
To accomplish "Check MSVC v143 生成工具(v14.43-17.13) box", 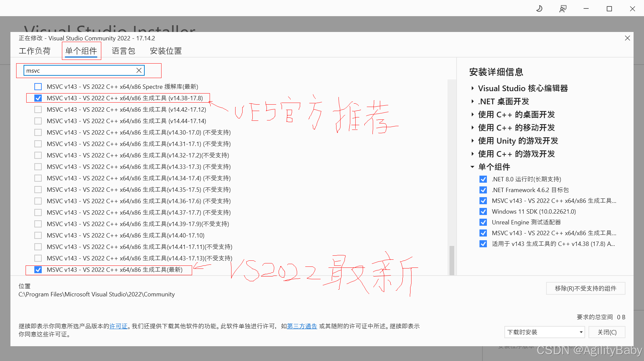I will click(38, 258).
